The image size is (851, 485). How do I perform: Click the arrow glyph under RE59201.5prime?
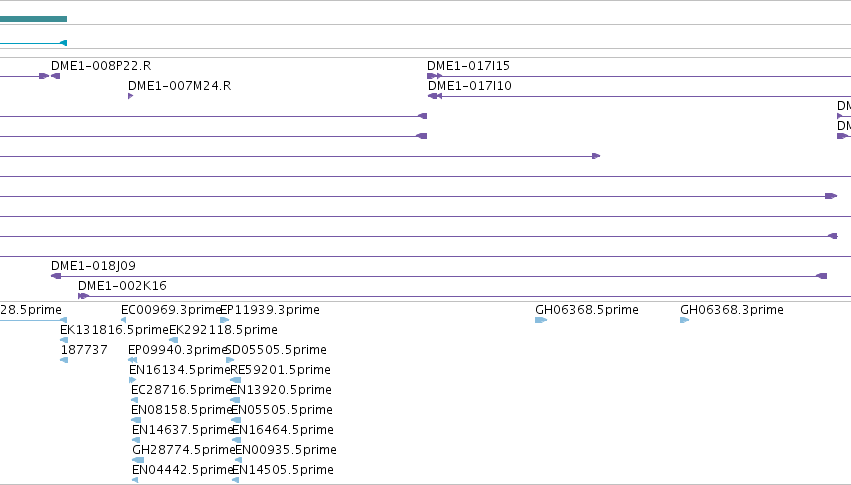[x=236, y=380]
